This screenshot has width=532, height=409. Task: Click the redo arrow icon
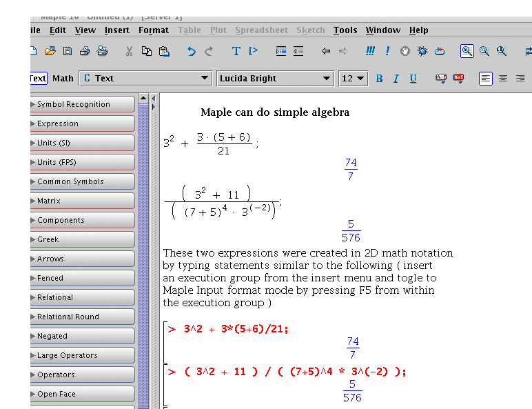tap(209, 51)
